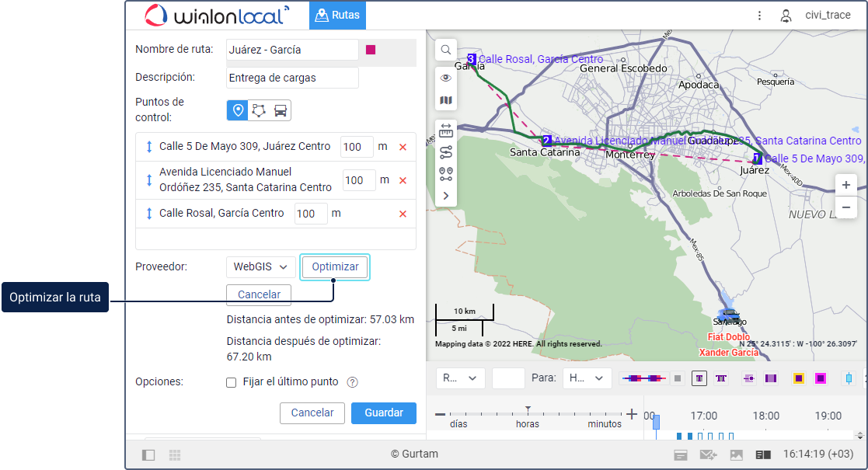Toggle the purple dot-line timeline filter
The width and height of the screenshot is (868, 470).
click(x=749, y=378)
